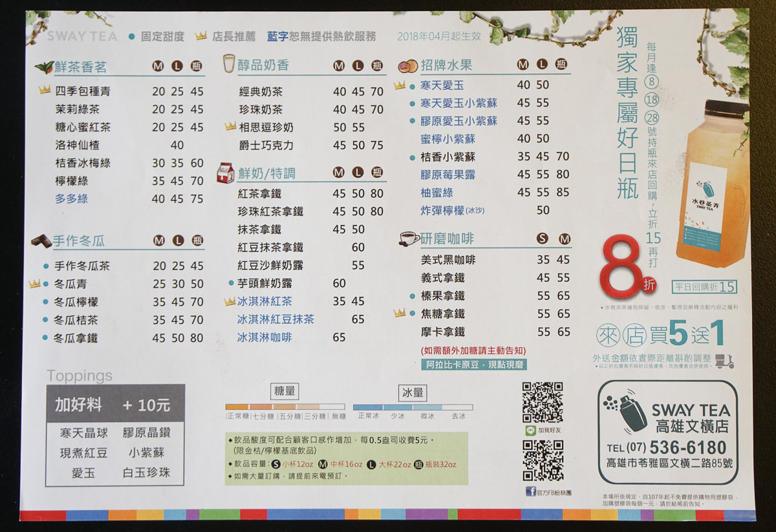Click the 糖量 sugar level scale bar
Image resolution: width=776 pixels, height=532 pixels.
pos(285,406)
